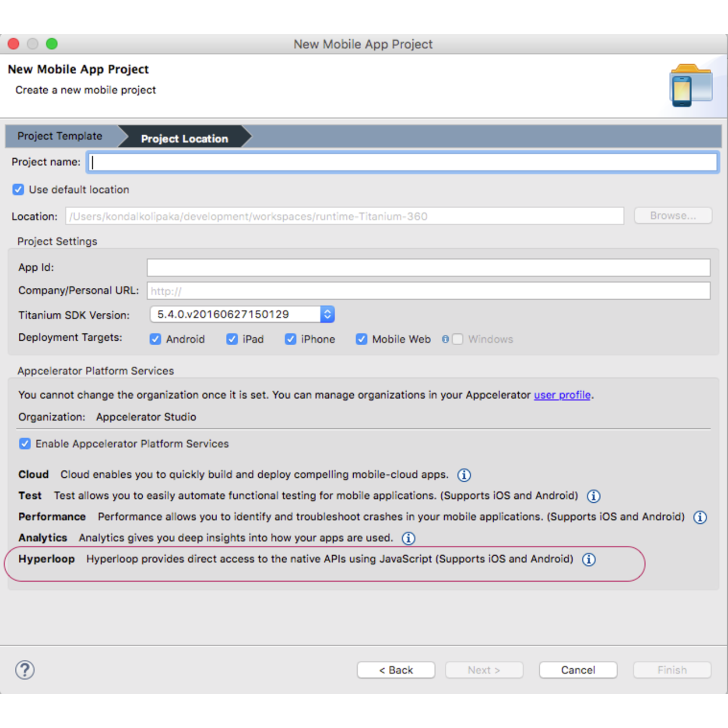Screen dimensions: 728x728
Task: Click the Hyperloop info icon
Action: point(589,560)
